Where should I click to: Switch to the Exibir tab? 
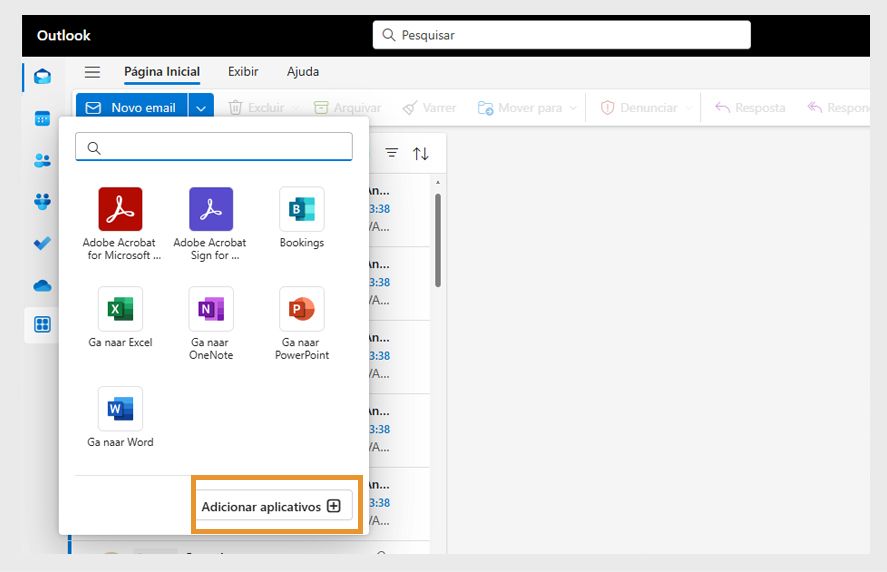(243, 72)
